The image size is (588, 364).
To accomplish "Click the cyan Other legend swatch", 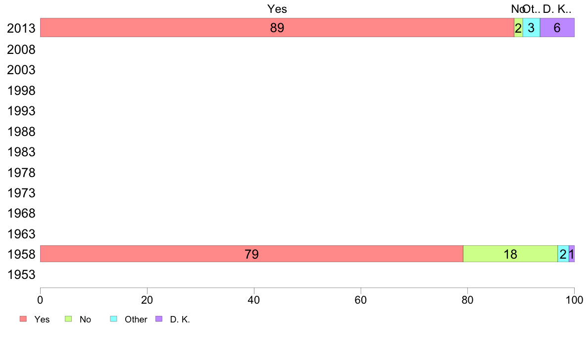I will tap(114, 319).
